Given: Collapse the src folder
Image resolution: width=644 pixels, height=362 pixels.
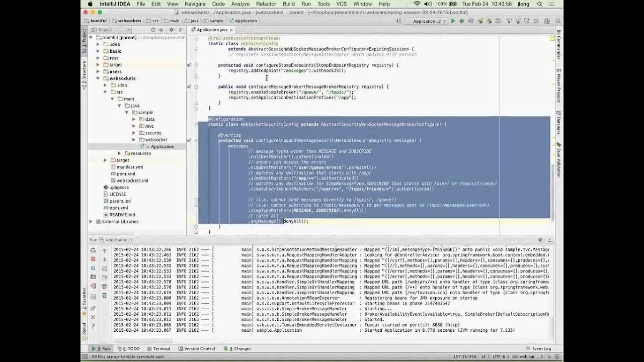Looking at the screenshot, I should [105, 92].
